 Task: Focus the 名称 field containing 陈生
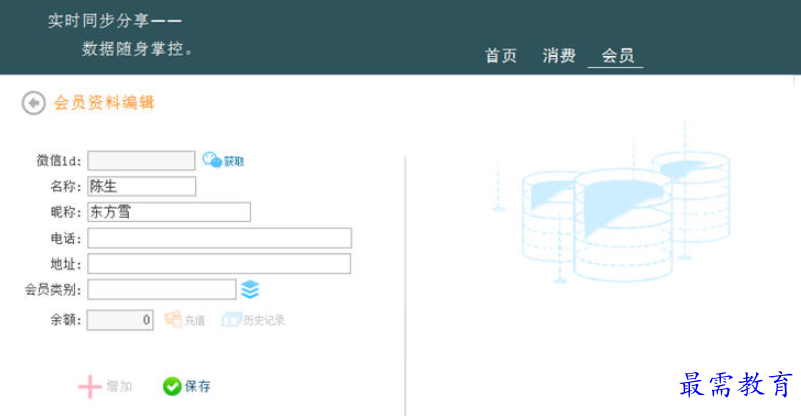point(141,186)
